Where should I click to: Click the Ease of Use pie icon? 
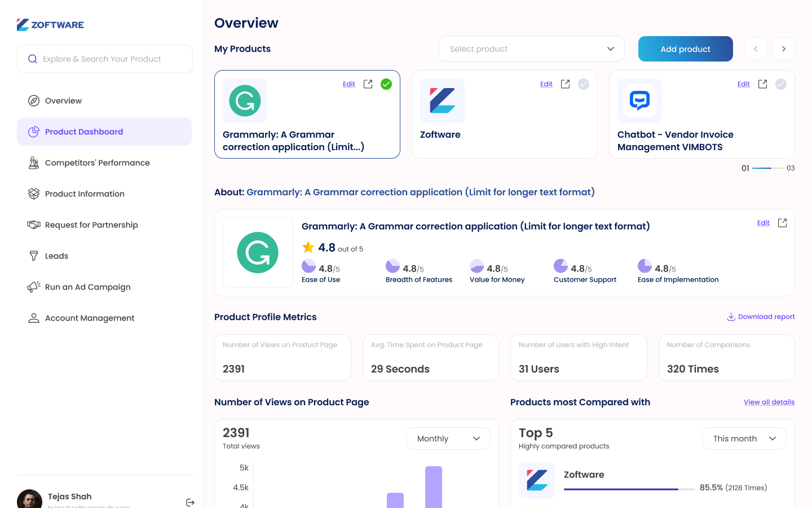309,266
